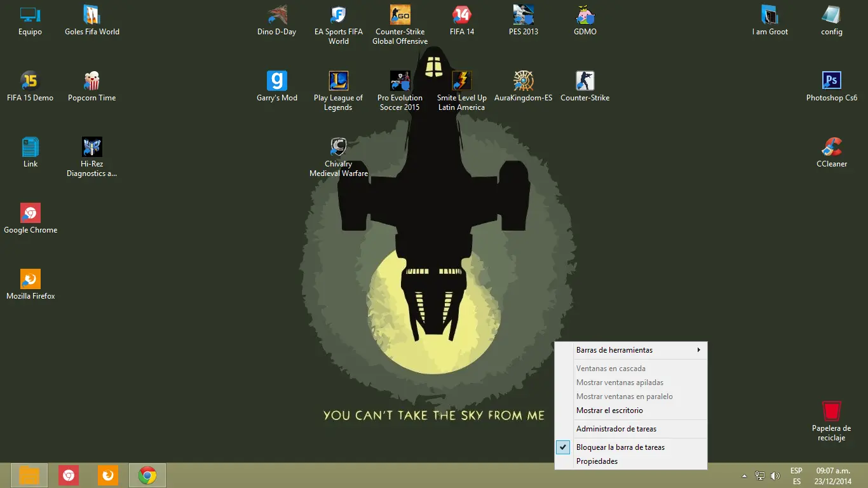The image size is (868, 488).
Task: Select the I am Groot icon
Action: click(770, 21)
